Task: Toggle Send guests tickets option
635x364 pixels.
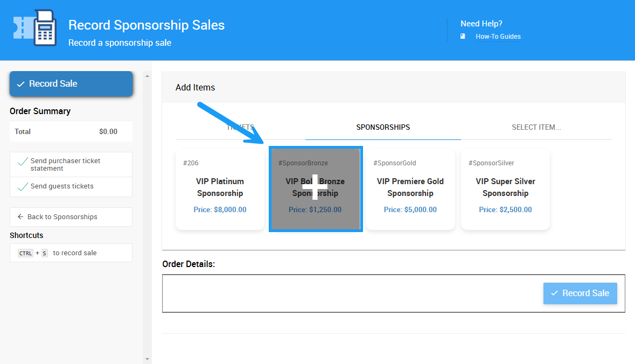Action: [x=23, y=187]
